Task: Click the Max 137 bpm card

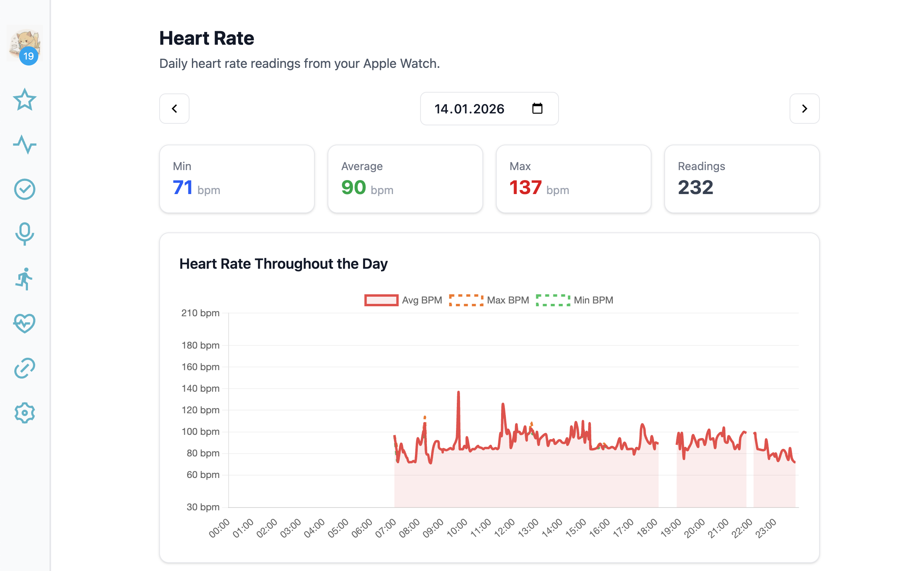Action: point(573,179)
